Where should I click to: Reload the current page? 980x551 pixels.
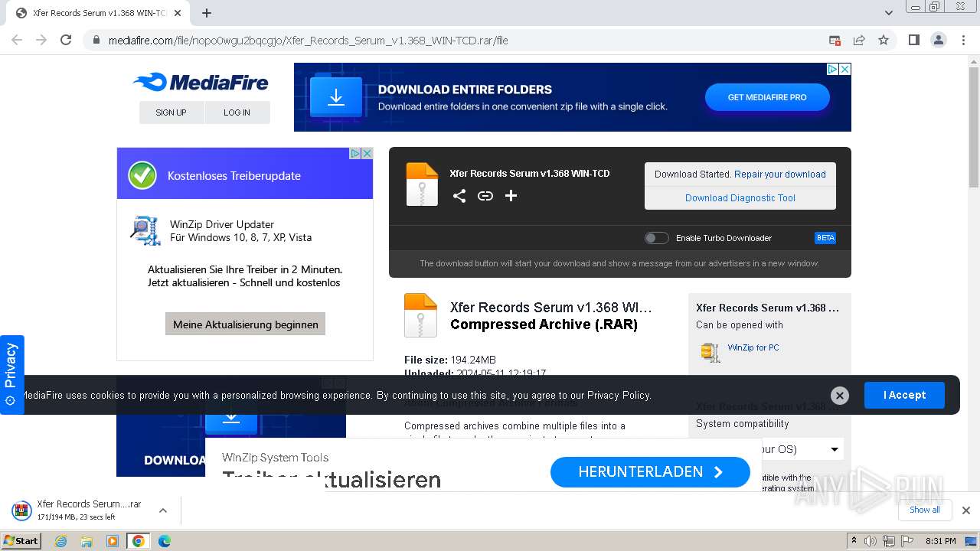66,40
